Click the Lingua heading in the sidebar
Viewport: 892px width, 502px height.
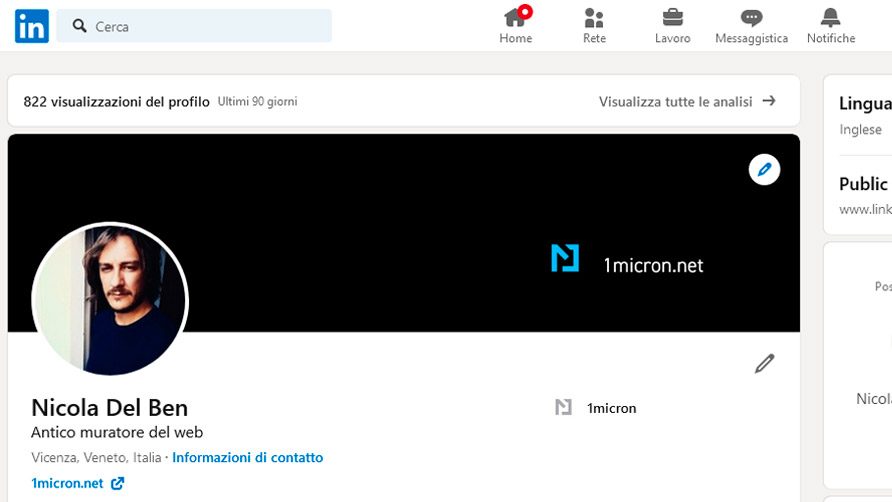[865, 104]
